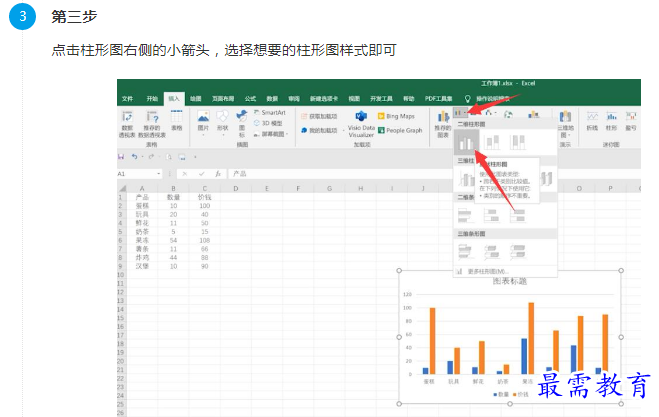This screenshot has height=417, width=659.
Task: Click row header 15
Action: (x=121, y=318)
